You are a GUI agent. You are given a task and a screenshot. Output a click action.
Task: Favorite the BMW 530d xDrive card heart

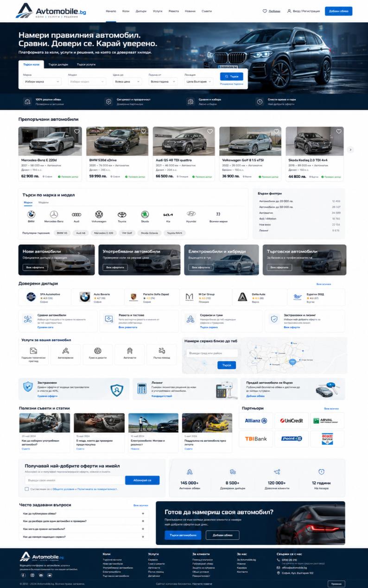pos(143,131)
